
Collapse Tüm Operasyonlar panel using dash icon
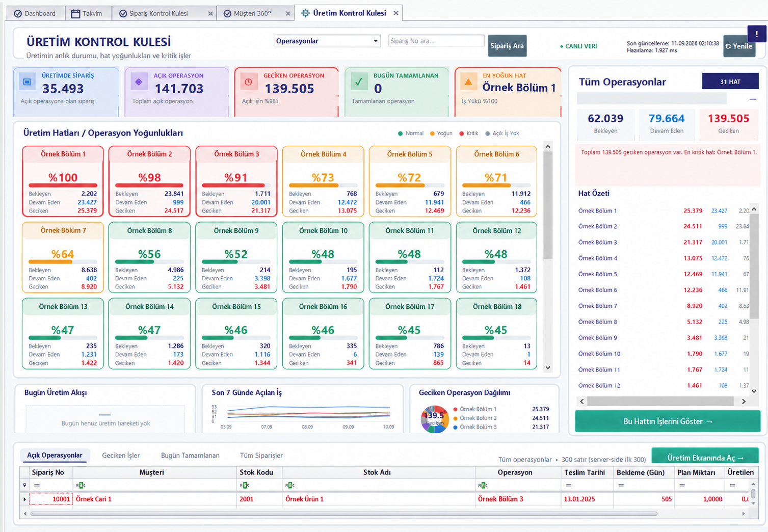(x=753, y=99)
